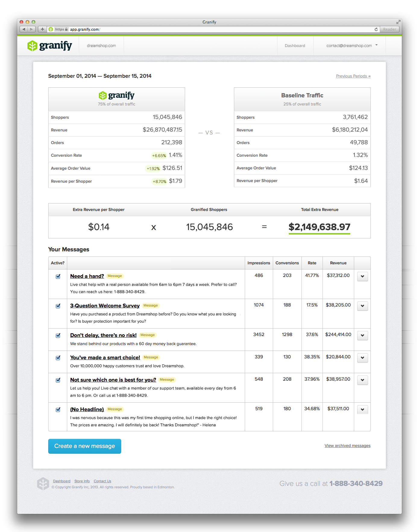Click Baseline shoppers 3,761,462 value
Screen dimensions: 419x532
(355, 117)
